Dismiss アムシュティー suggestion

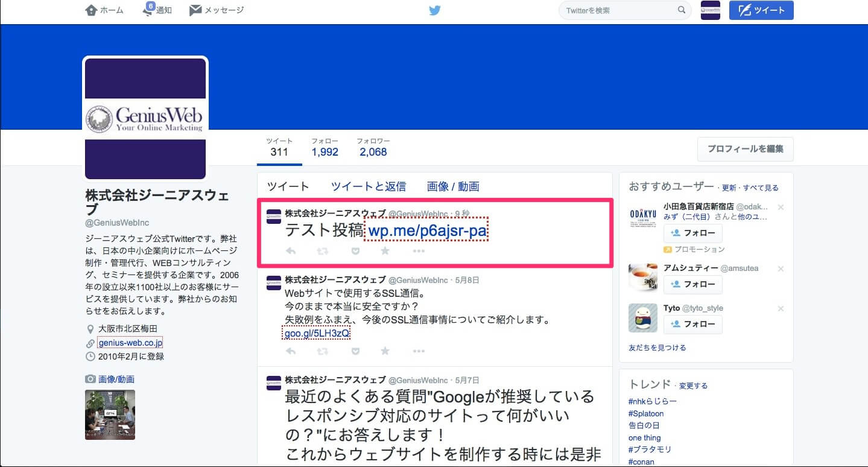781,268
